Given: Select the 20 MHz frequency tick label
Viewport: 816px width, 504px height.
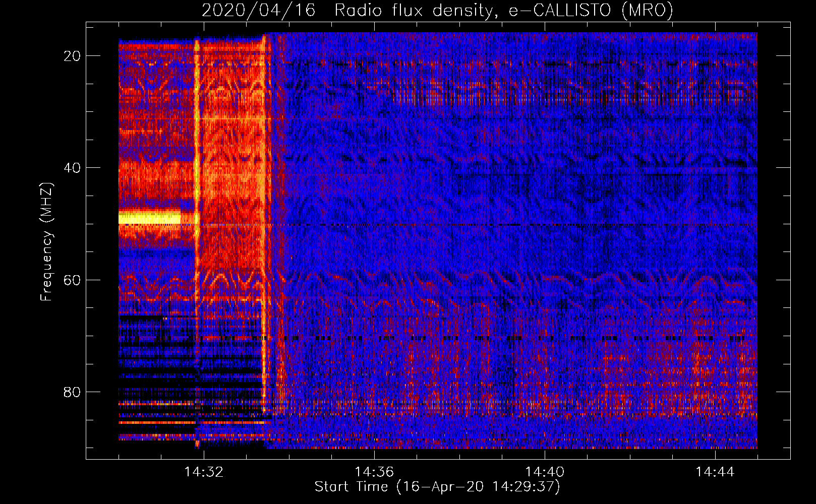Looking at the screenshot, I should point(73,56).
